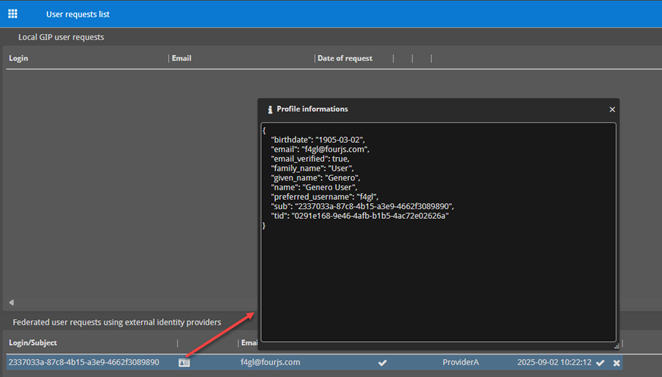This screenshot has height=377, width=662.
Task: Click the "preferred_username": "f4gl" line
Action: click(x=325, y=197)
